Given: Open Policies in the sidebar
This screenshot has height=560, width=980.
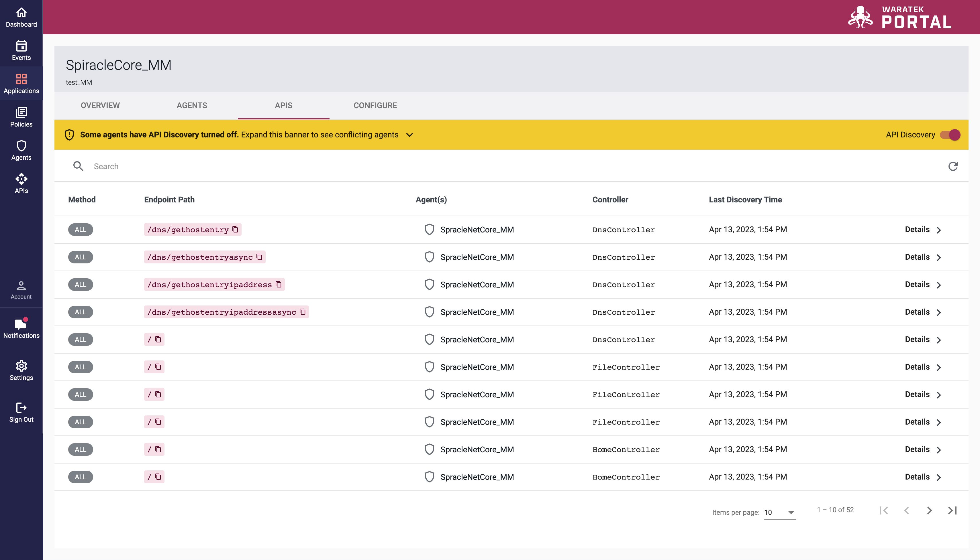Looking at the screenshot, I should [21, 117].
